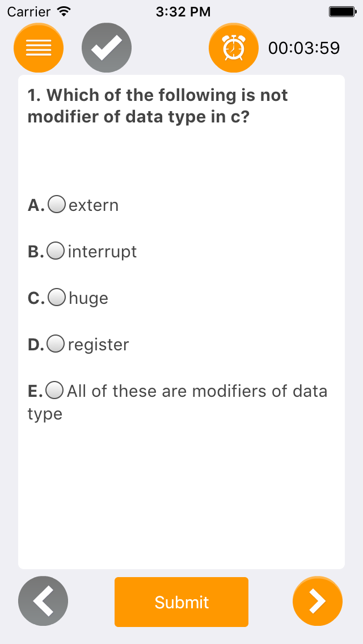Pick the register radio button
Screen dimensions: 363x644
tap(56, 344)
